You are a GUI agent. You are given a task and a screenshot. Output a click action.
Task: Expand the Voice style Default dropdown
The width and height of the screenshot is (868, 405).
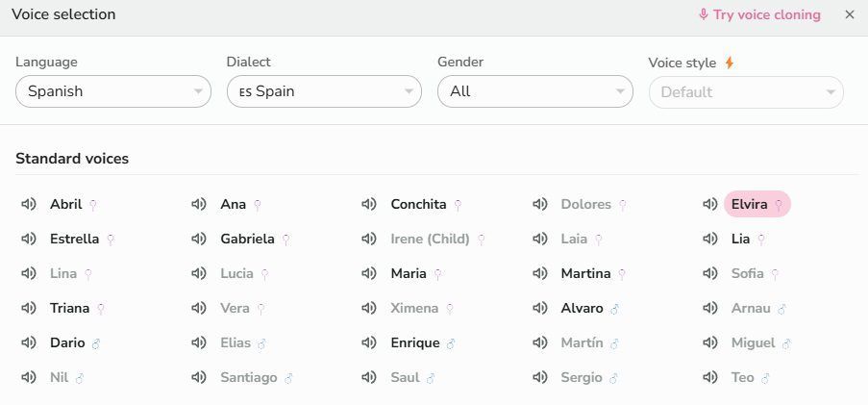click(x=746, y=92)
